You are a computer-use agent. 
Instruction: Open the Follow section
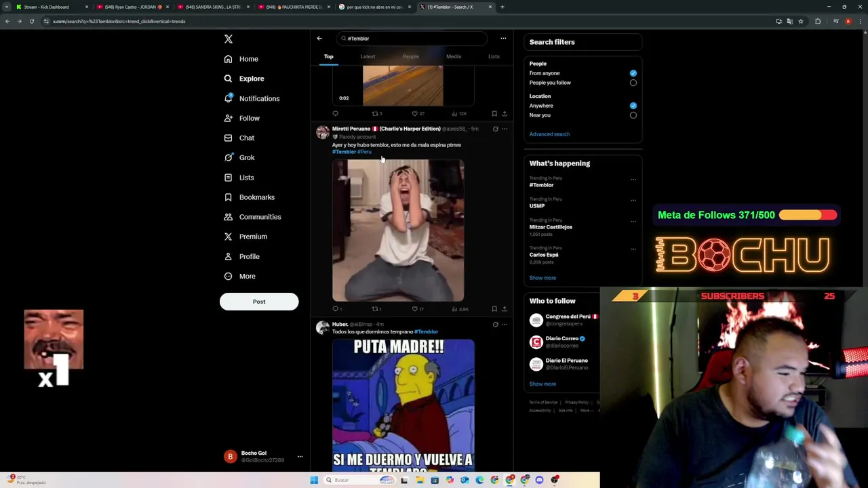click(x=242, y=118)
